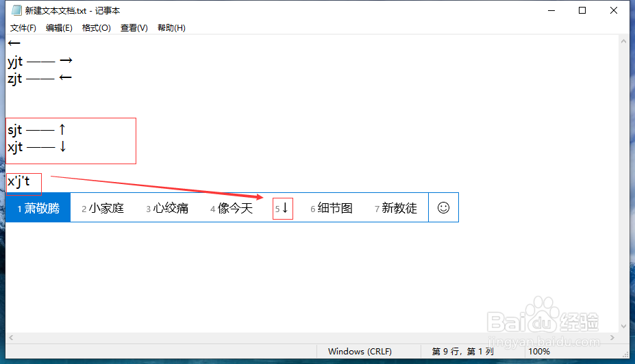The width and height of the screenshot is (635, 364).
Task: Choose IME candidate 2 小家庭
Action: (x=103, y=208)
